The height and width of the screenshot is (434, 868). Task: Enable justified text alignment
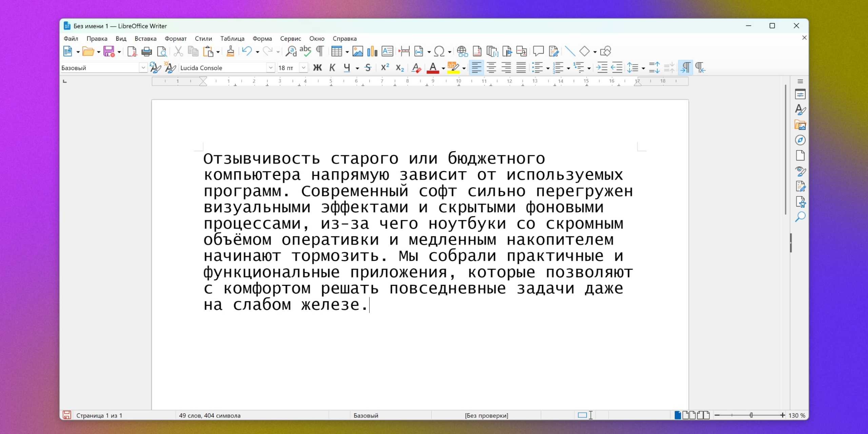click(x=521, y=68)
